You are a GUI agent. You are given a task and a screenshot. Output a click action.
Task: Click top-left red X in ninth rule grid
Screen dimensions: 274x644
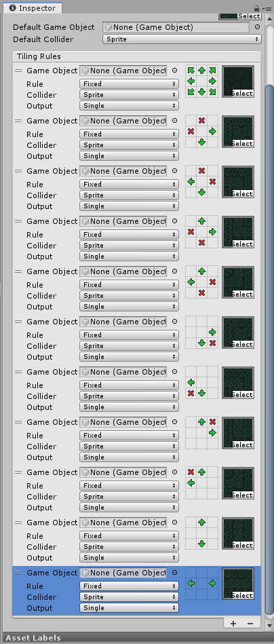coord(191,472)
